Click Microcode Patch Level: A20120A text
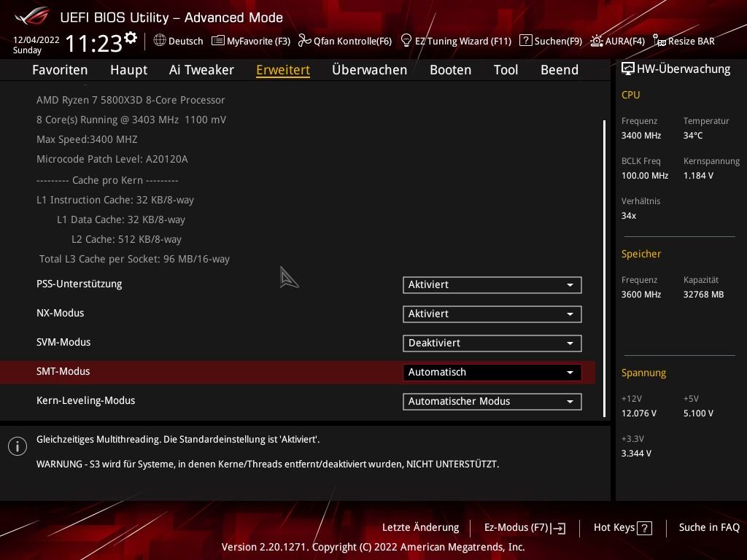This screenshot has height=560, width=747. [x=112, y=159]
